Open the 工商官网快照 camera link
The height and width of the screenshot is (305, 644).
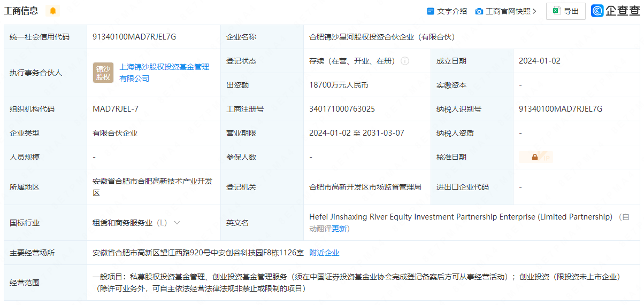[x=503, y=11]
